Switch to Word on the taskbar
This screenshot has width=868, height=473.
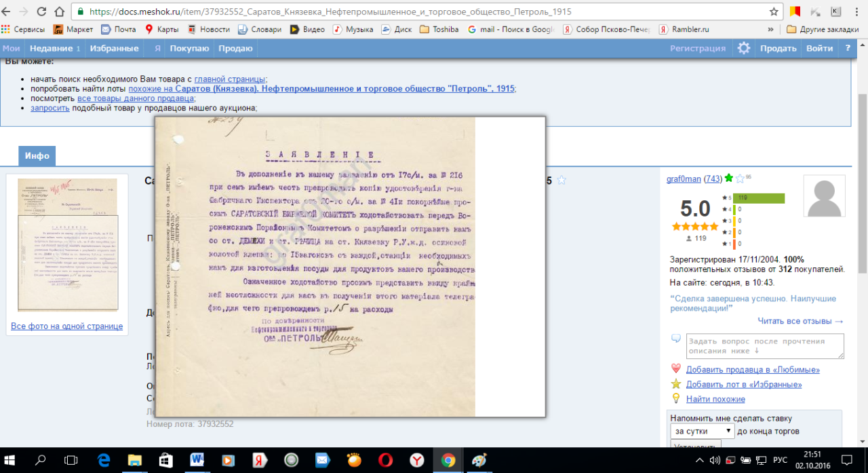tap(197, 460)
